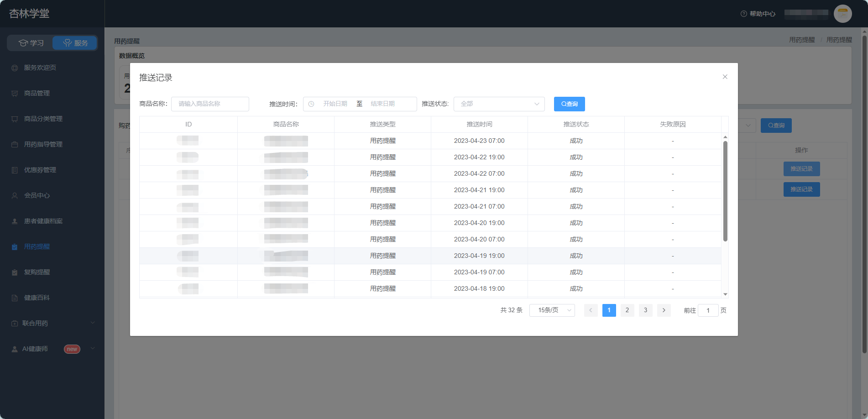Click the 2023-04-19 19:00 push time cell
868x419 pixels.
coord(479,256)
